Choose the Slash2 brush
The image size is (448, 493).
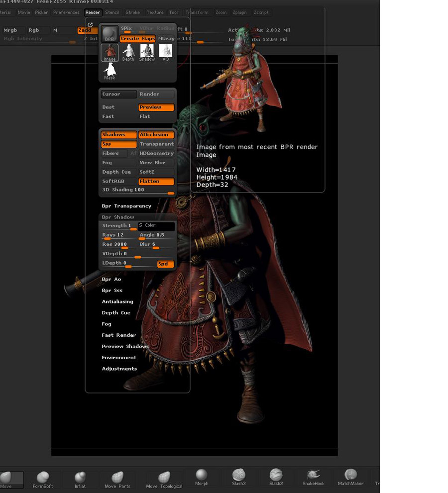pos(276,477)
